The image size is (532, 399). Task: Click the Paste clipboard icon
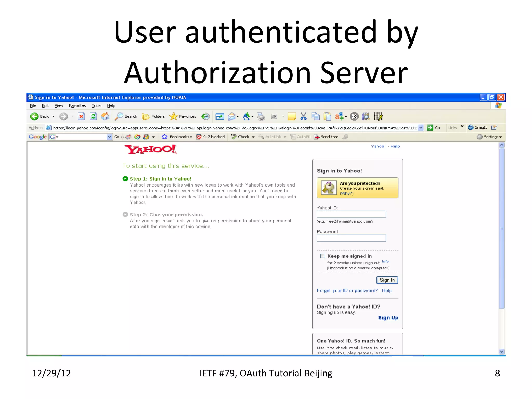(328, 116)
